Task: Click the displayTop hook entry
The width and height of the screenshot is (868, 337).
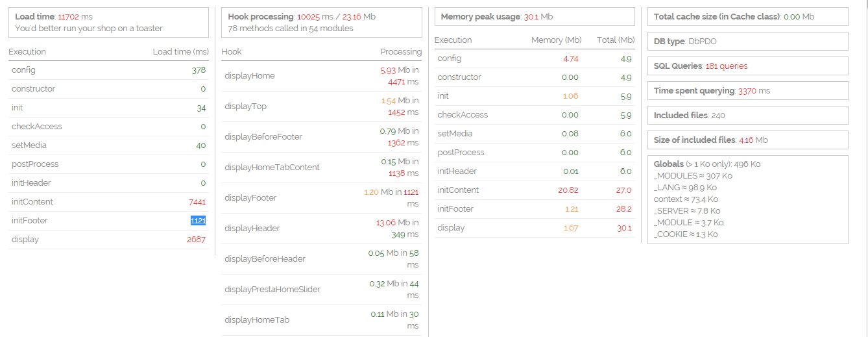Action: click(x=246, y=106)
